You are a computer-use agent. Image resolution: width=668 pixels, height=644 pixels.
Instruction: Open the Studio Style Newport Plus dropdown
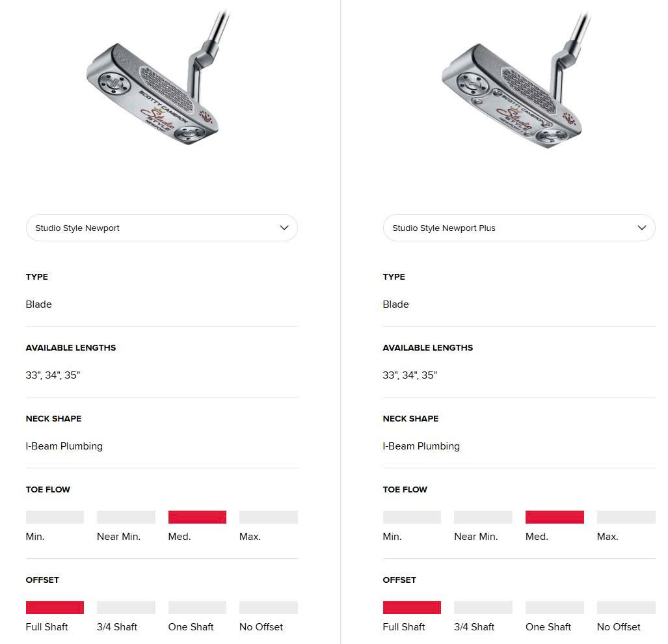518,228
